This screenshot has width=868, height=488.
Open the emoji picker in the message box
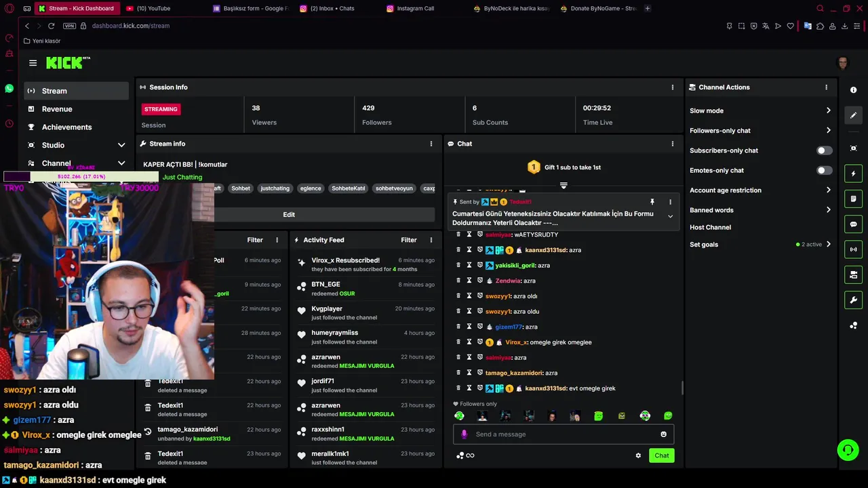663,434
